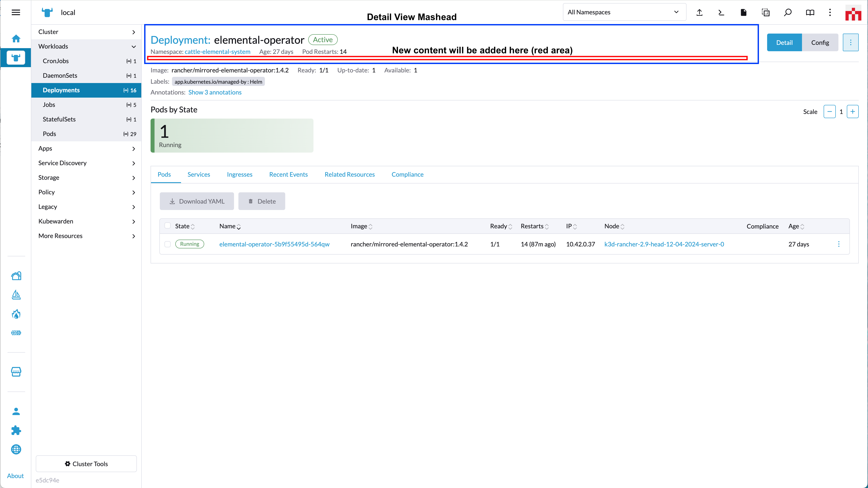The width and height of the screenshot is (868, 488).
Task: Open the flame-drop app icon in sidebar
Action: 16,314
